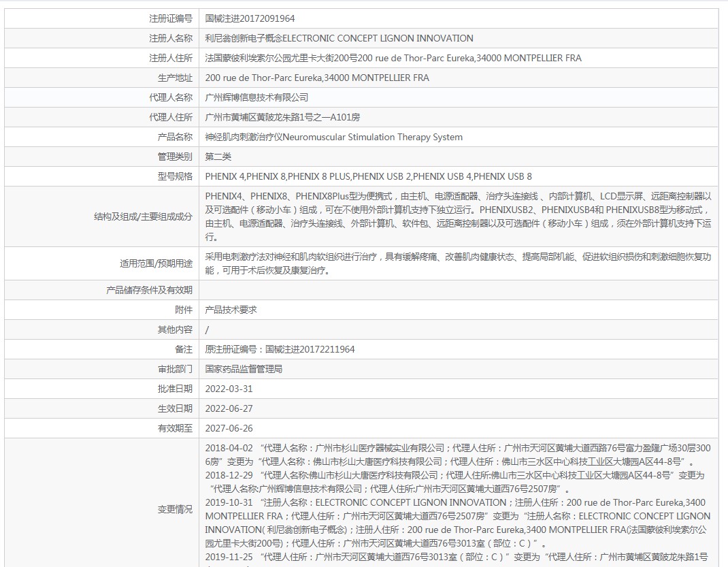The image size is (728, 567).
Task: Select approval date 2022-03-31
Action: tap(229, 389)
